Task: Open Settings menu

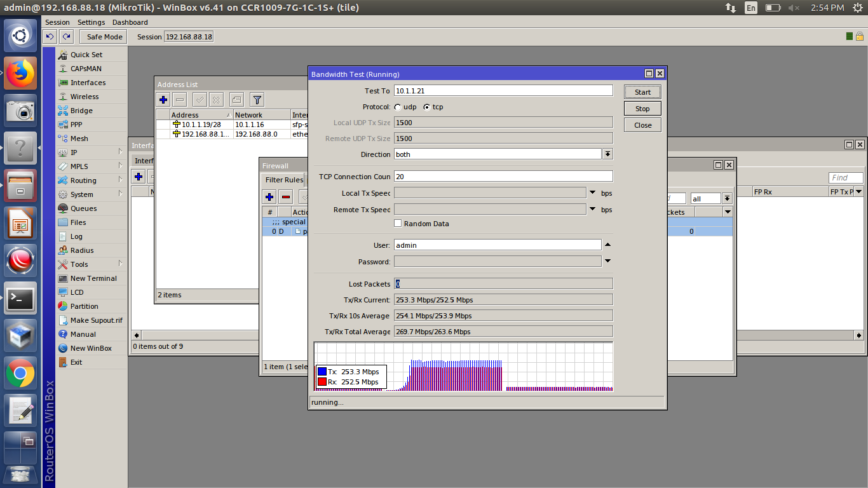Action: click(91, 22)
